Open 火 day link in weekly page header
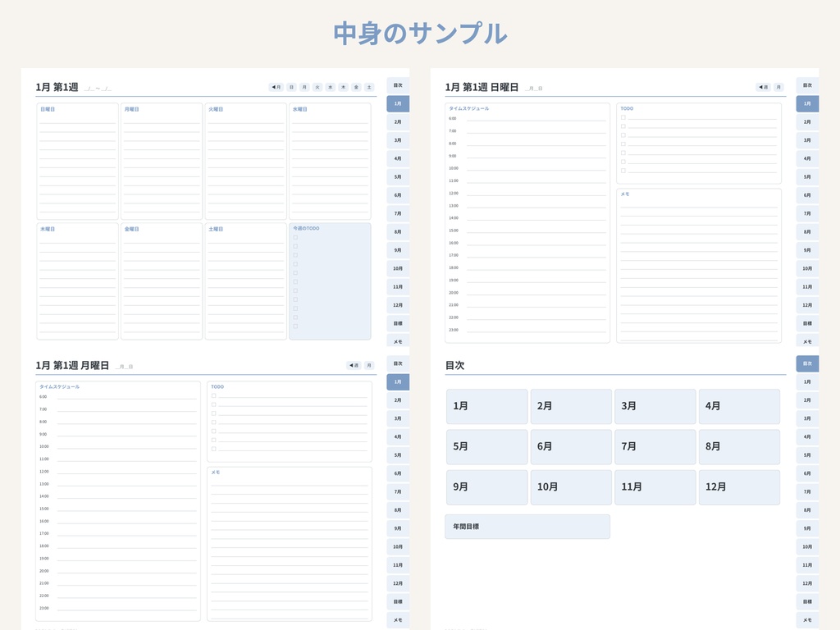 317,87
